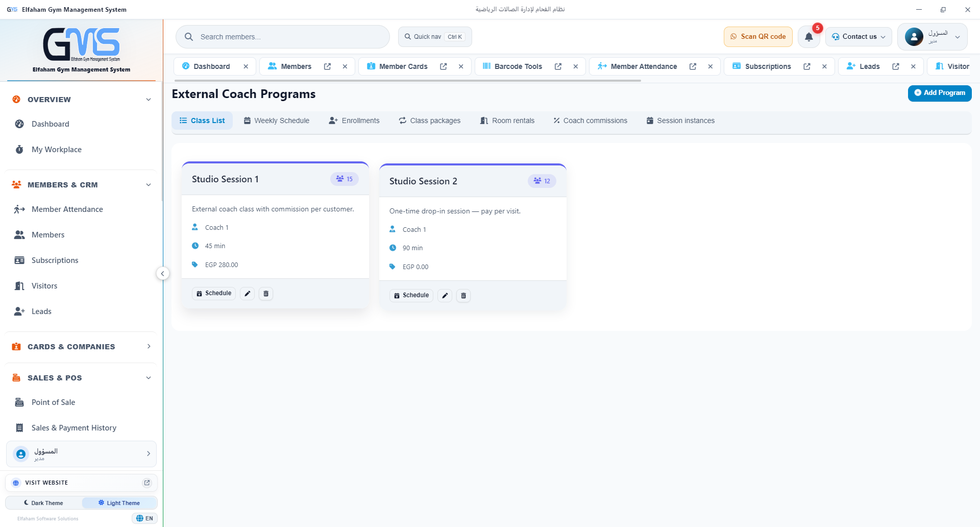Viewport: 980px width, 527px height.
Task: Delete Studio Session 1 with trash icon
Action: [266, 294]
